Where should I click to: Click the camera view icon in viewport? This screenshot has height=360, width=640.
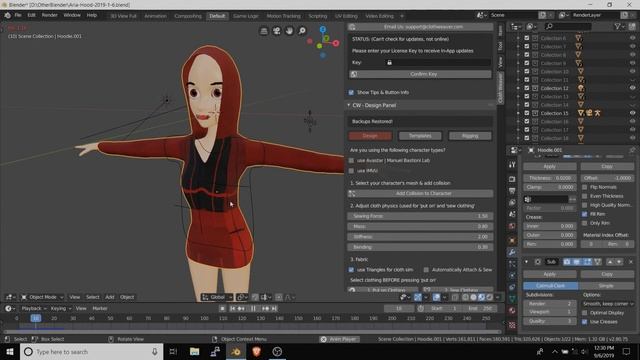point(277,31)
